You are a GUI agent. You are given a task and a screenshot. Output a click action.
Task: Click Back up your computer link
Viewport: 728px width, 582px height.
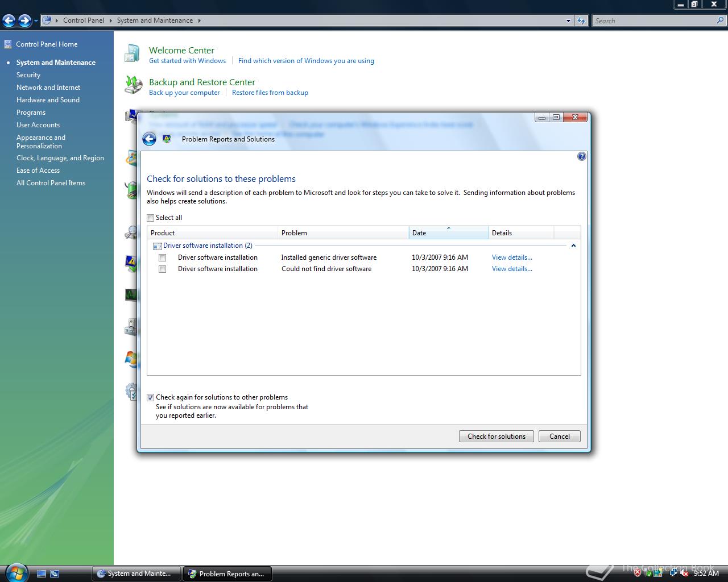click(x=184, y=93)
